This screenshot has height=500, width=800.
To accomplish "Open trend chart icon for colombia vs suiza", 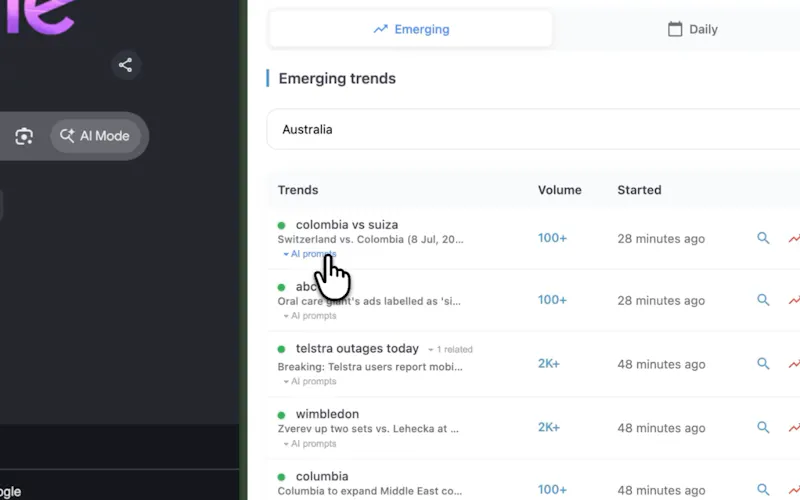I will click(x=794, y=238).
